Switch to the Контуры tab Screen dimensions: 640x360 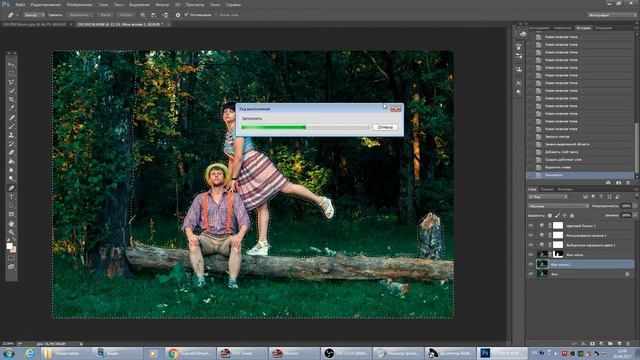566,189
